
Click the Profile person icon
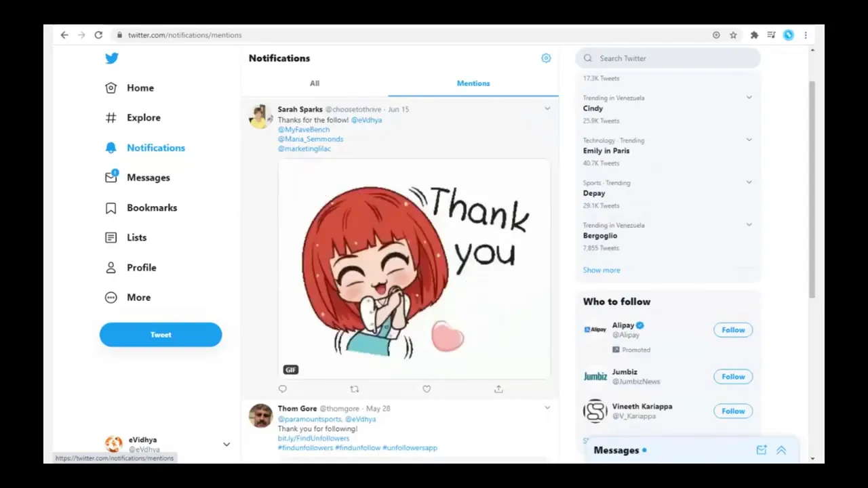111,268
